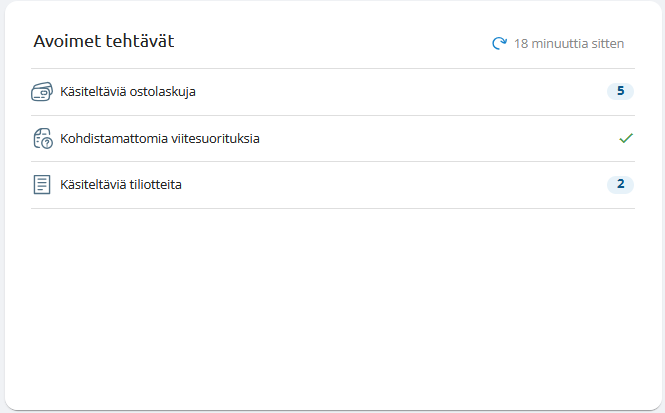Screen dimensions: 665x413
Task: Click the count badge showing 5
Action: click(620, 91)
